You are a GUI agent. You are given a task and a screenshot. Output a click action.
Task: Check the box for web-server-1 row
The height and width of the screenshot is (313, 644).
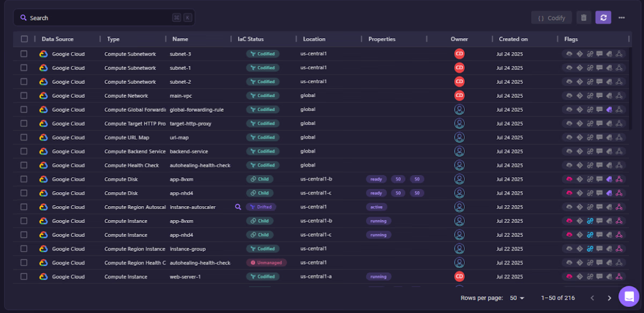[24, 276]
